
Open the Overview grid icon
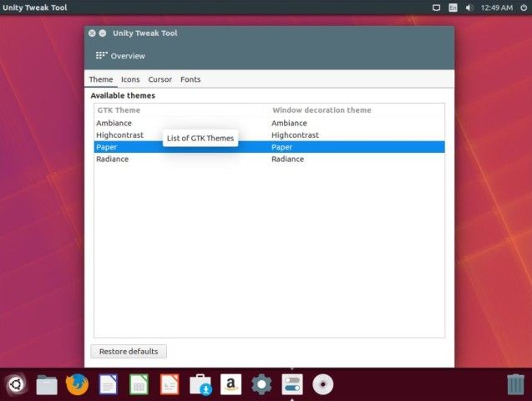(x=101, y=55)
